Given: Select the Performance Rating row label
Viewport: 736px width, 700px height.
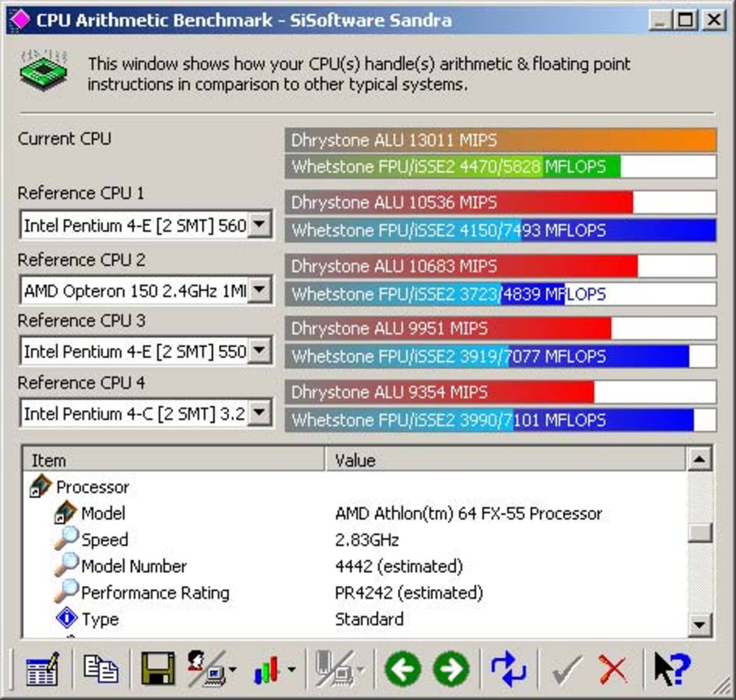Looking at the screenshot, I should coord(155,592).
